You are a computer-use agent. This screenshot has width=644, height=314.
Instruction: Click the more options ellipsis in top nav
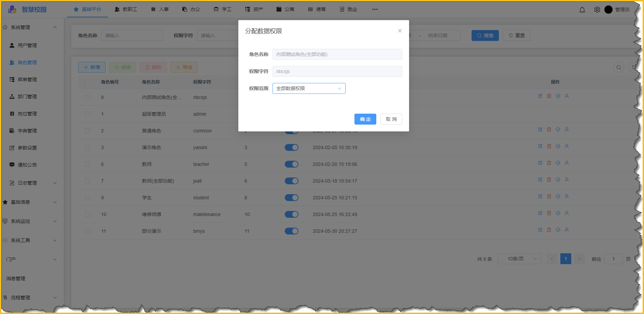click(375, 10)
